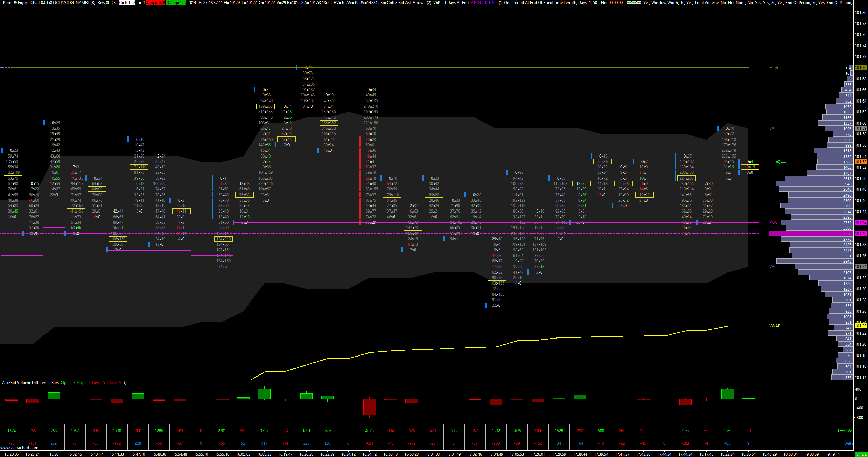Click the VAH value area label
868x457 pixels.
click(x=773, y=128)
